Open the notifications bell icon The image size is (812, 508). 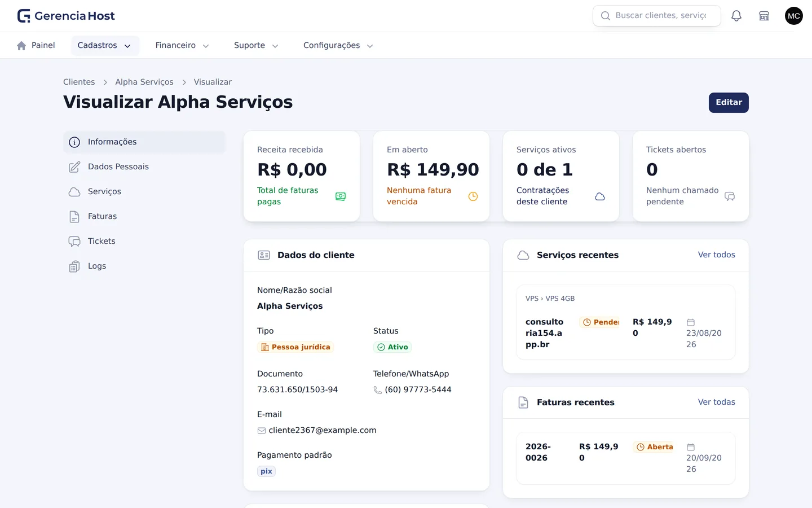[736, 16]
